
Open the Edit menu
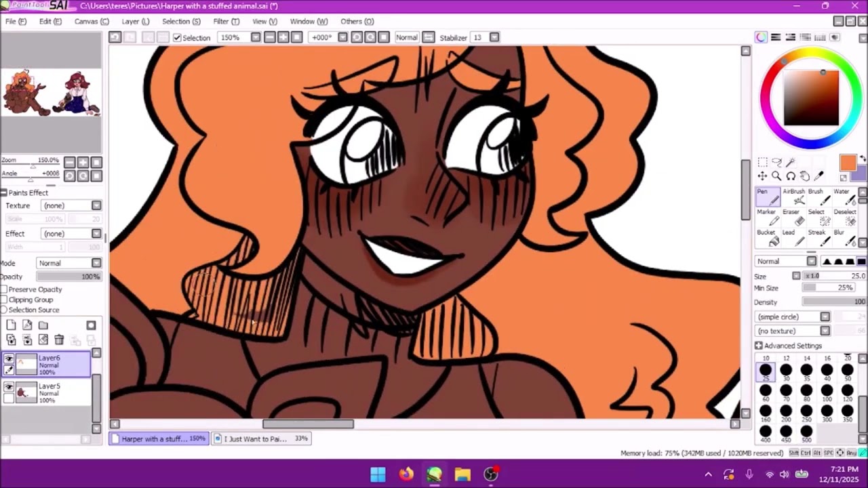[50, 21]
